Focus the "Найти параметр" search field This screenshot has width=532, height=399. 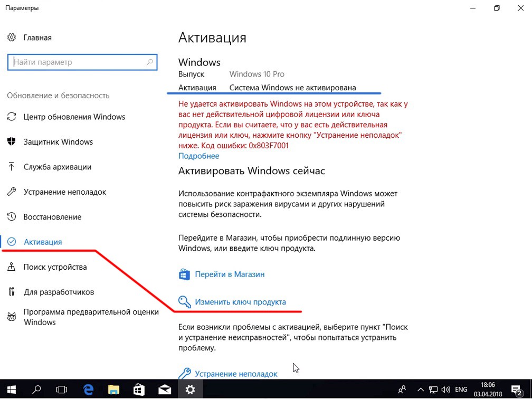(x=82, y=62)
